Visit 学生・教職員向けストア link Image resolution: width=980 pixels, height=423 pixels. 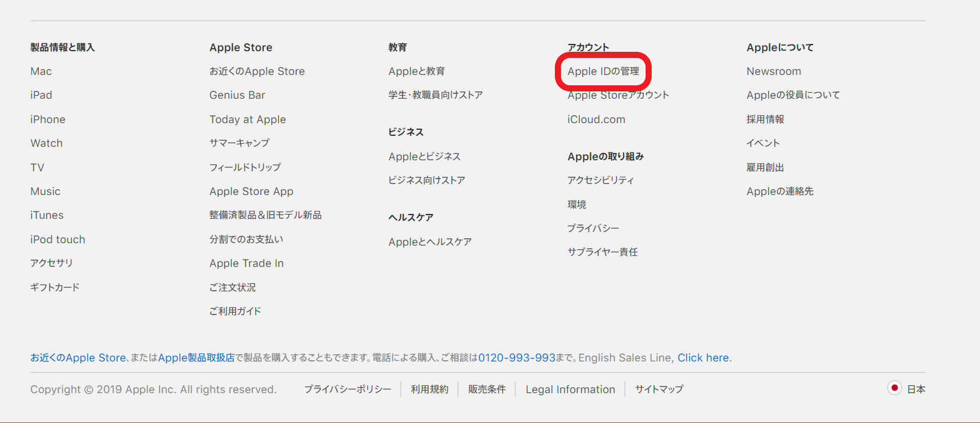pyautogui.click(x=436, y=95)
